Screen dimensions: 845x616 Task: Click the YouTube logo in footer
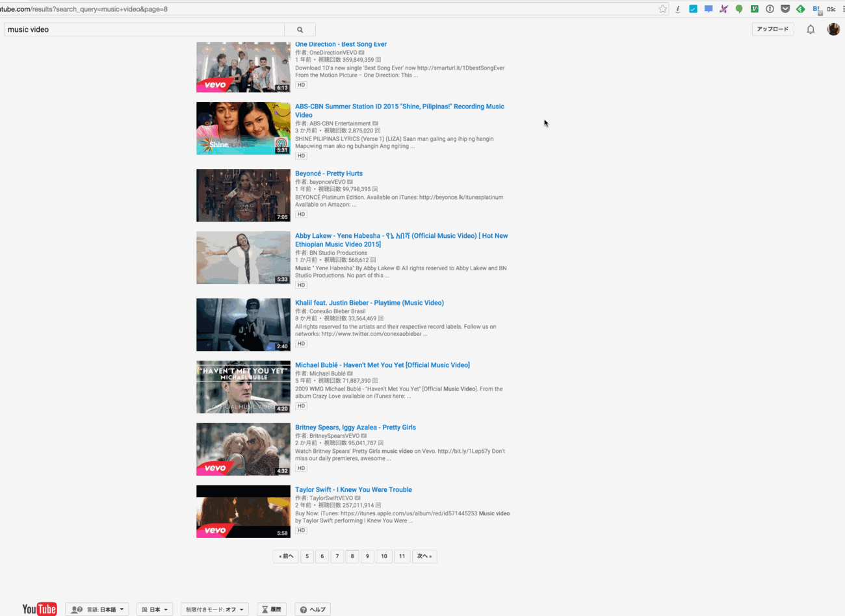click(x=40, y=609)
